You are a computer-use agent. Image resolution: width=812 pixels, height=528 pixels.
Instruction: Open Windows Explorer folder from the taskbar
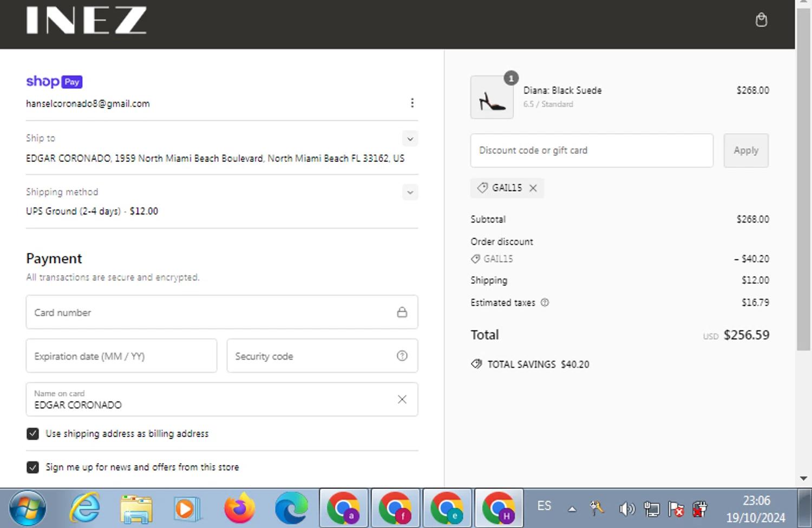(136, 509)
